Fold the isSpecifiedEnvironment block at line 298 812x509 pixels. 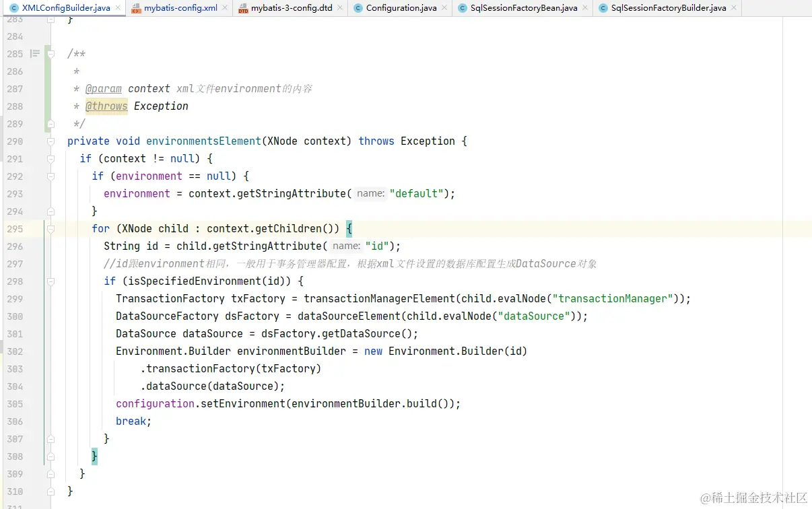tap(51, 281)
